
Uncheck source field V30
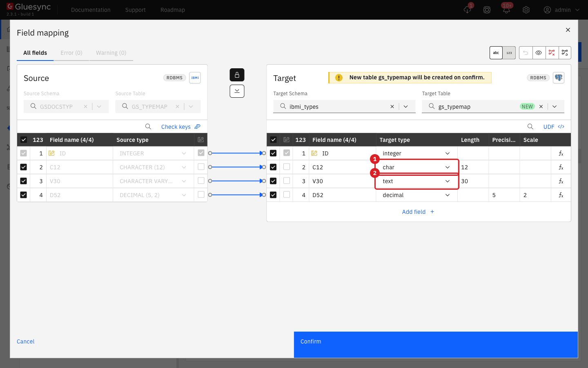click(24, 181)
